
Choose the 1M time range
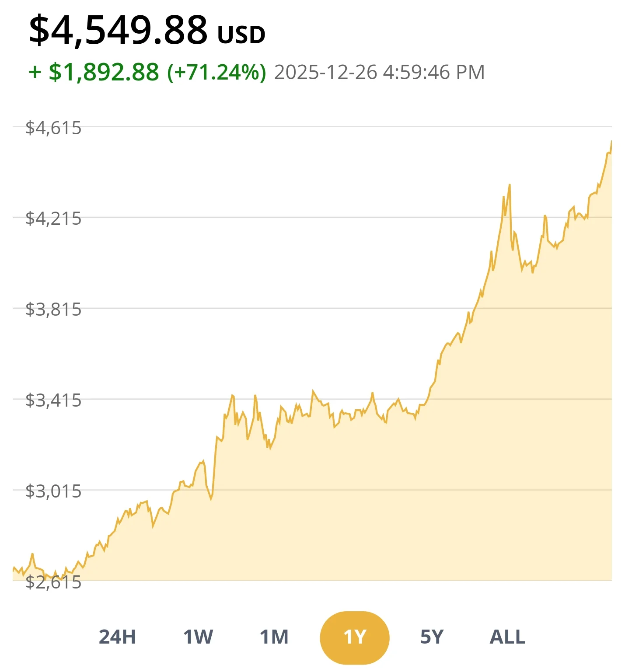(274, 637)
